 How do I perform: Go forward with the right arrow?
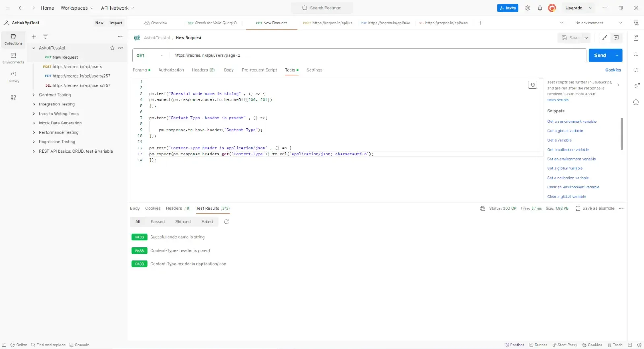click(x=33, y=8)
